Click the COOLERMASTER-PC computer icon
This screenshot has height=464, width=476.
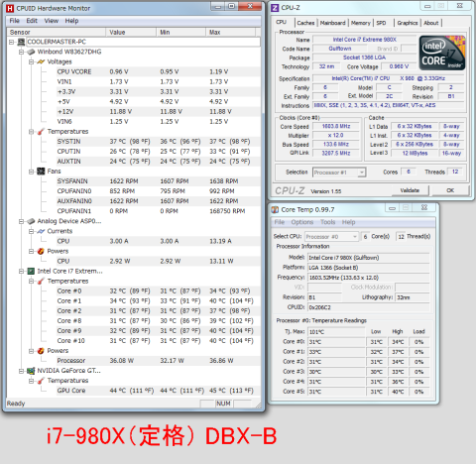(x=21, y=42)
